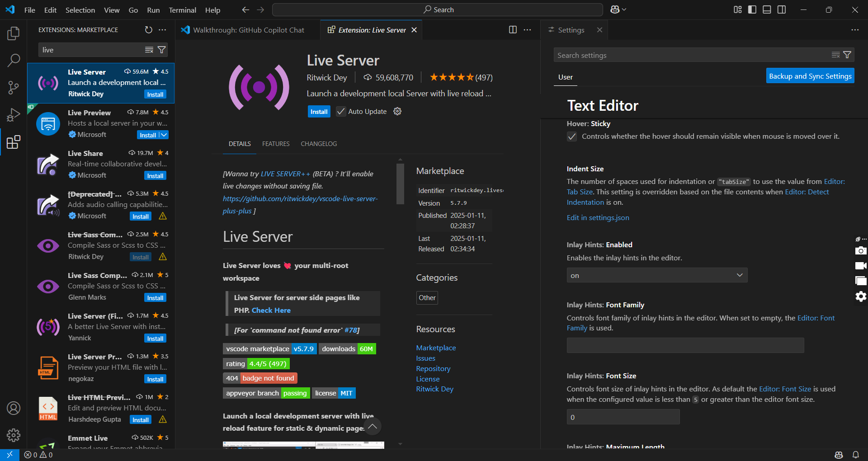Open the Help menu
Viewport: 868px width, 461px height.
pyautogui.click(x=212, y=10)
